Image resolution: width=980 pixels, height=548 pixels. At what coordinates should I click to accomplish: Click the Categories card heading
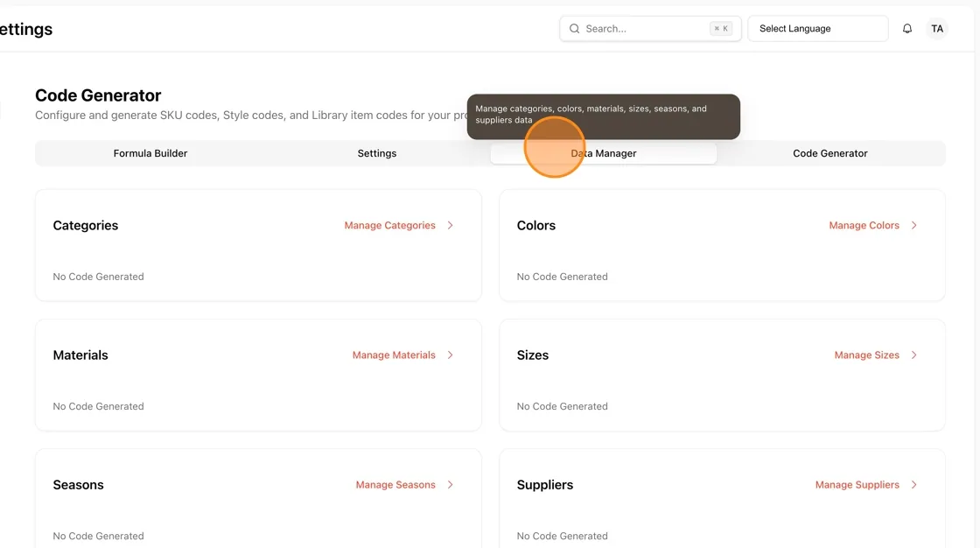click(x=86, y=225)
